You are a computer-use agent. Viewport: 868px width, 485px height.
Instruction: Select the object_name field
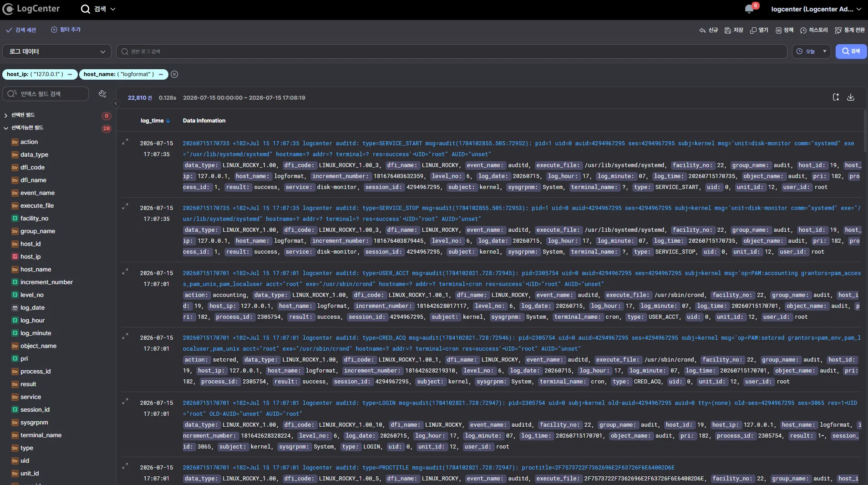[x=38, y=346]
